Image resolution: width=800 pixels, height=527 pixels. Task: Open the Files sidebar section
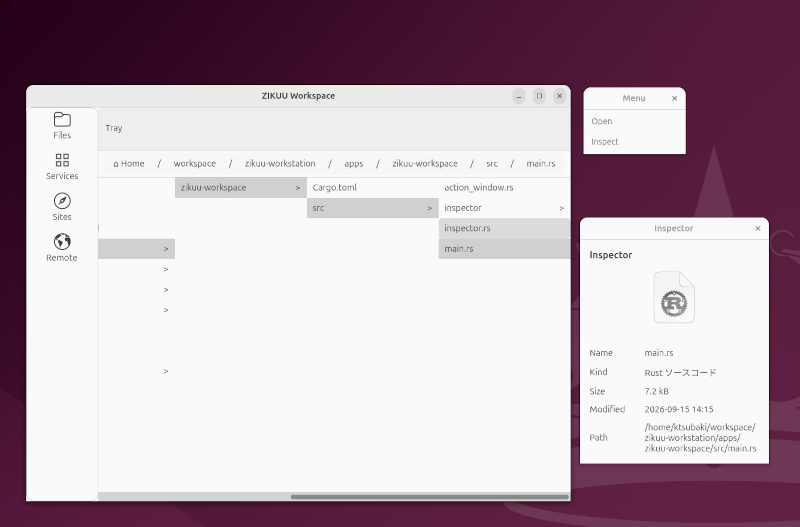click(62, 126)
